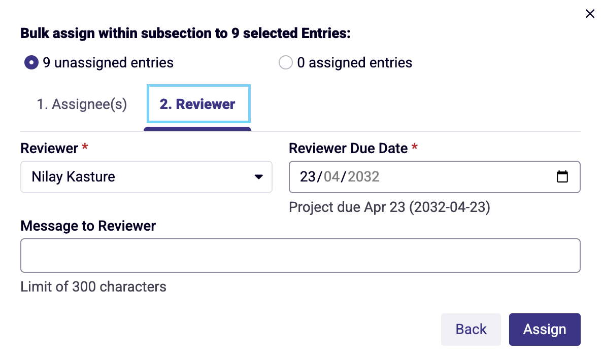Image resolution: width=602 pixels, height=364 pixels.
Task: Click the Limit of 300 characters note
Action: [x=93, y=286]
